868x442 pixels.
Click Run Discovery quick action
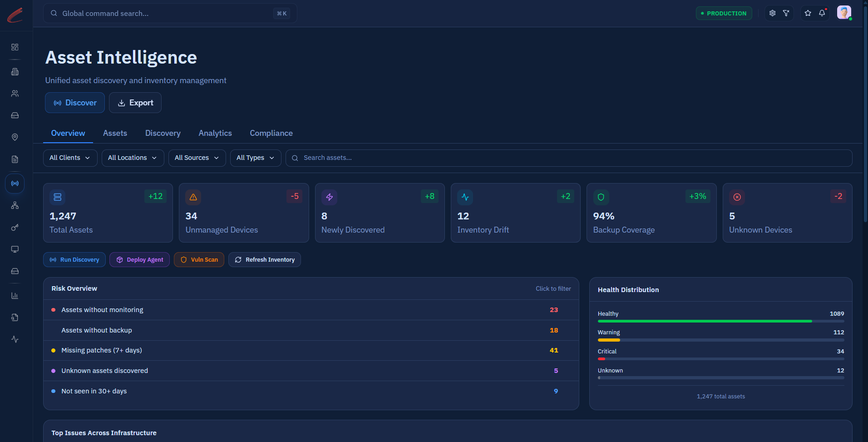click(x=74, y=260)
